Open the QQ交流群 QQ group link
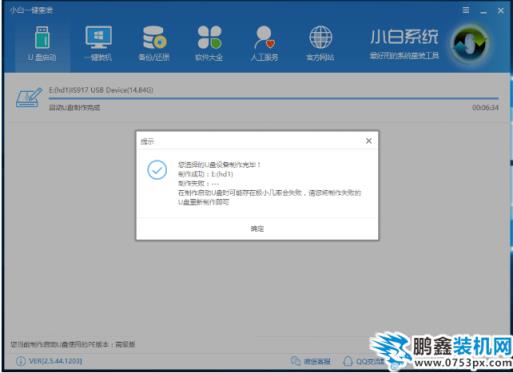This screenshot has width=513, height=373. pos(364,361)
